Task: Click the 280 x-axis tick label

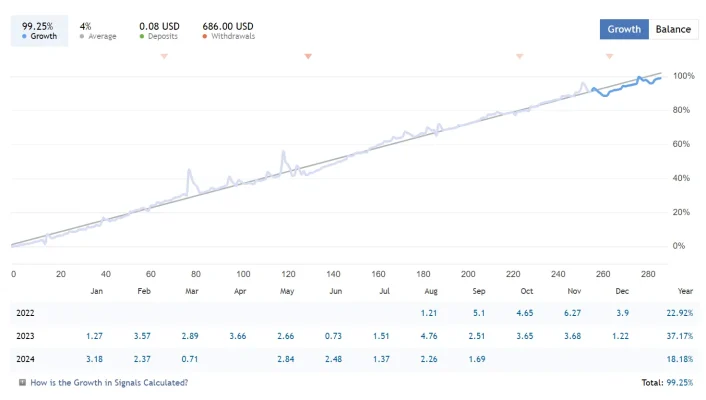Action: 648,274
